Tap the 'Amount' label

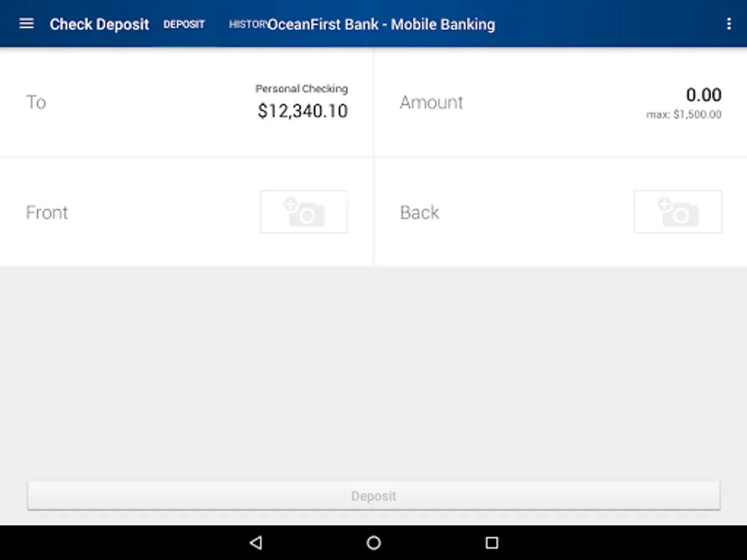point(431,102)
